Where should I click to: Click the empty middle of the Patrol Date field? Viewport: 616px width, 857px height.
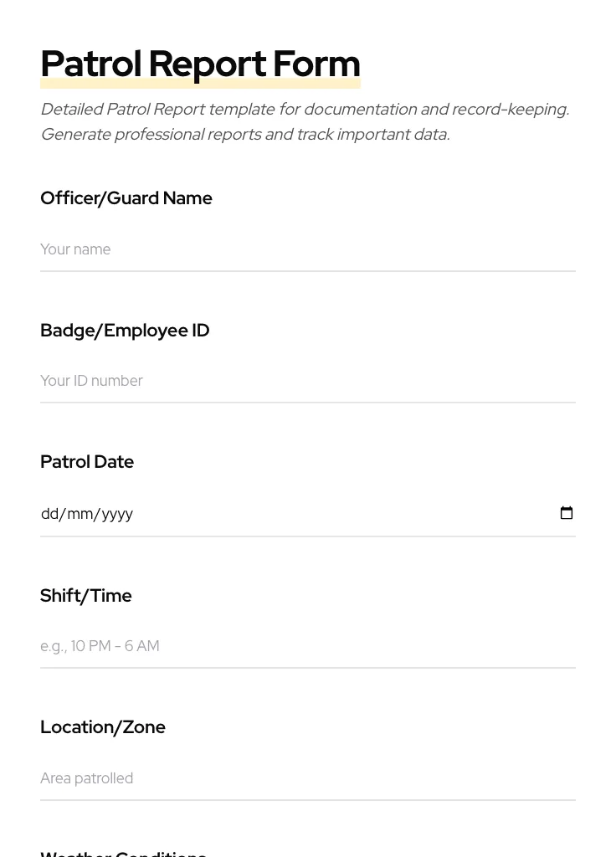(x=335, y=514)
